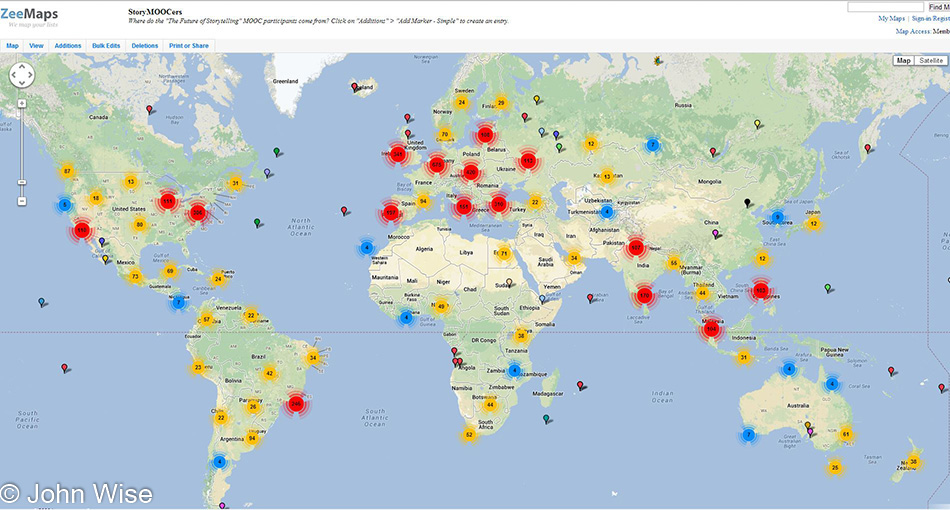Click the red 104 cluster over Malaysia
Viewport: 950px width, 510px height.
pos(711,330)
